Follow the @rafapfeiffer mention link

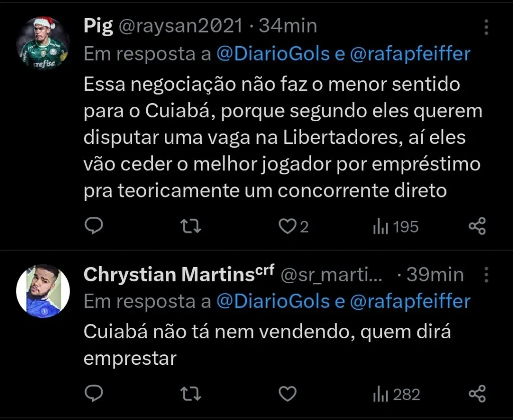click(415, 53)
